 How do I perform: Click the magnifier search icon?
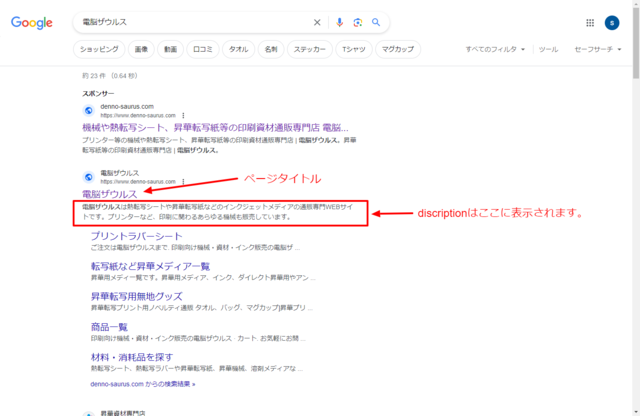click(376, 22)
